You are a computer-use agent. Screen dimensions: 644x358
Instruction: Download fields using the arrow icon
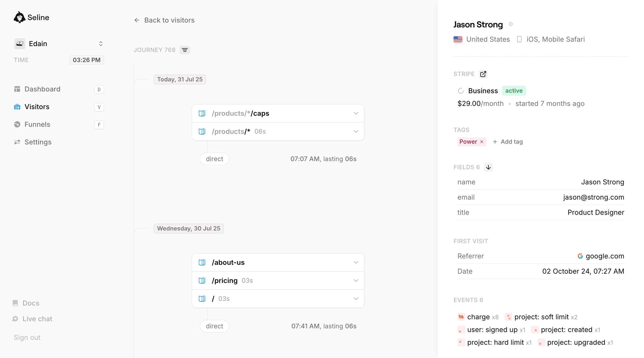pos(488,167)
